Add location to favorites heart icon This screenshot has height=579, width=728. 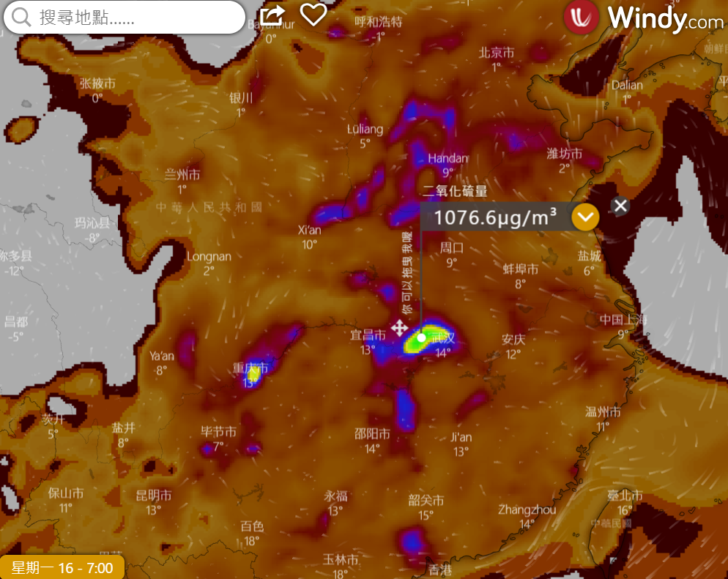point(313,15)
